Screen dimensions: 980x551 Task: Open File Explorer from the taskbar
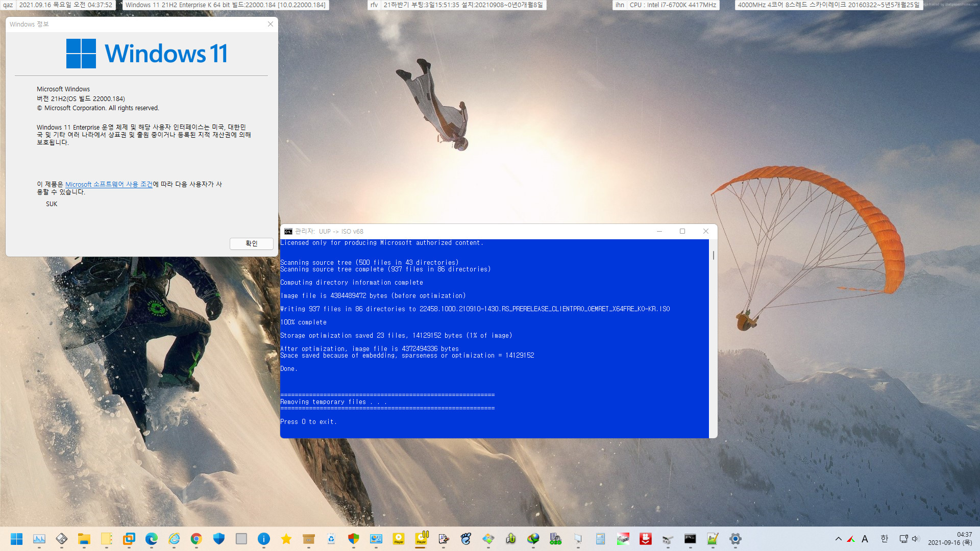(84, 539)
